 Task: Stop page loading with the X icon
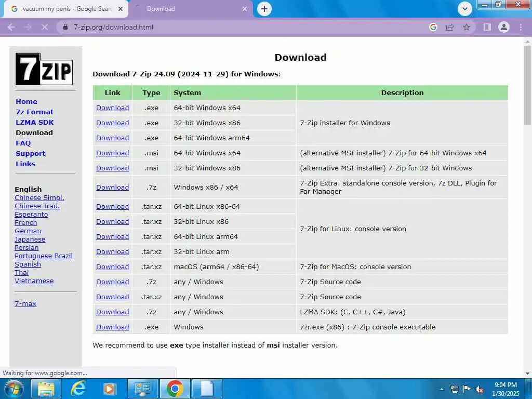(45, 27)
